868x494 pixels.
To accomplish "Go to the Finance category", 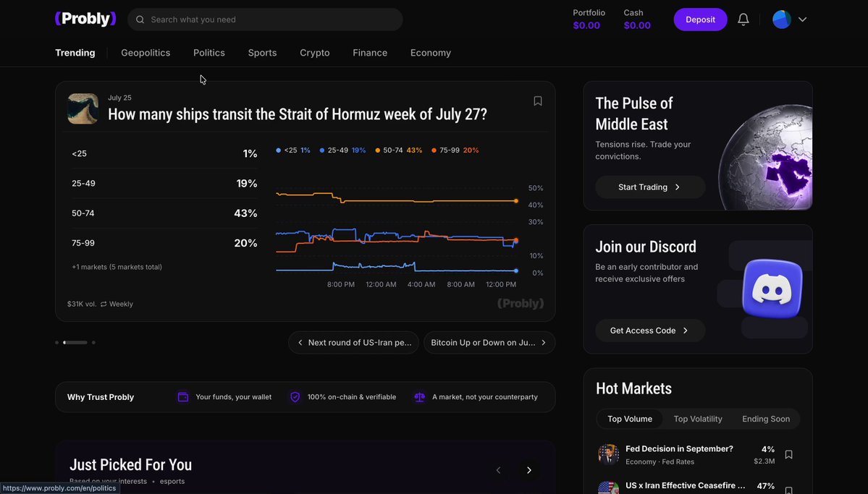I will point(370,53).
